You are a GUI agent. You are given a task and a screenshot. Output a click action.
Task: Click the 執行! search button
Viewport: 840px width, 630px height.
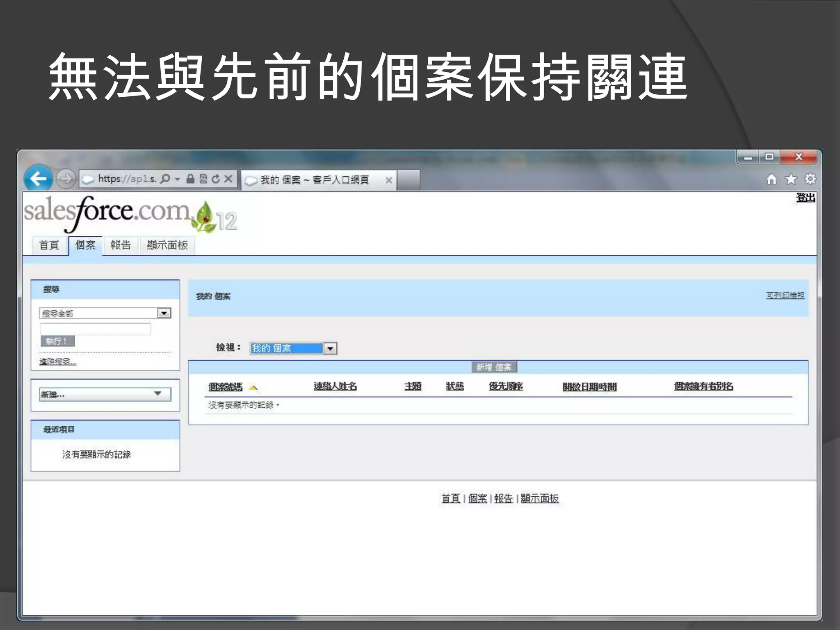[57, 341]
